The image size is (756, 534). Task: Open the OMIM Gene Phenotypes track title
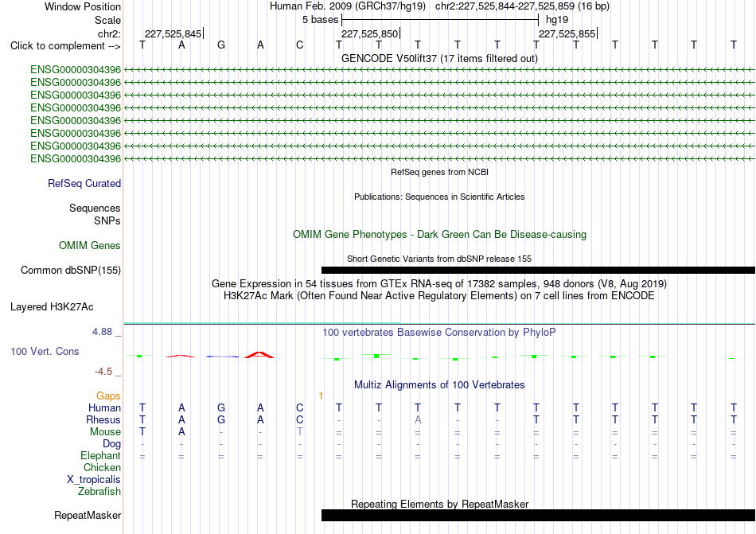click(x=439, y=234)
